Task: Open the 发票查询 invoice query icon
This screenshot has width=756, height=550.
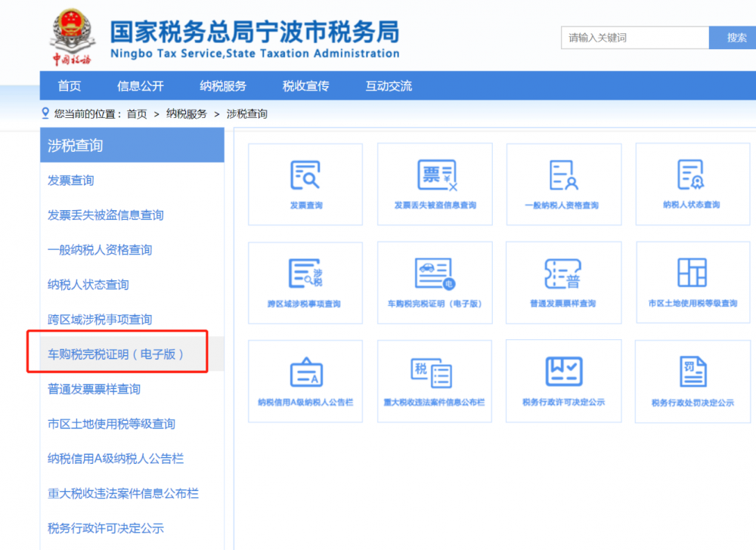Action: click(x=305, y=184)
